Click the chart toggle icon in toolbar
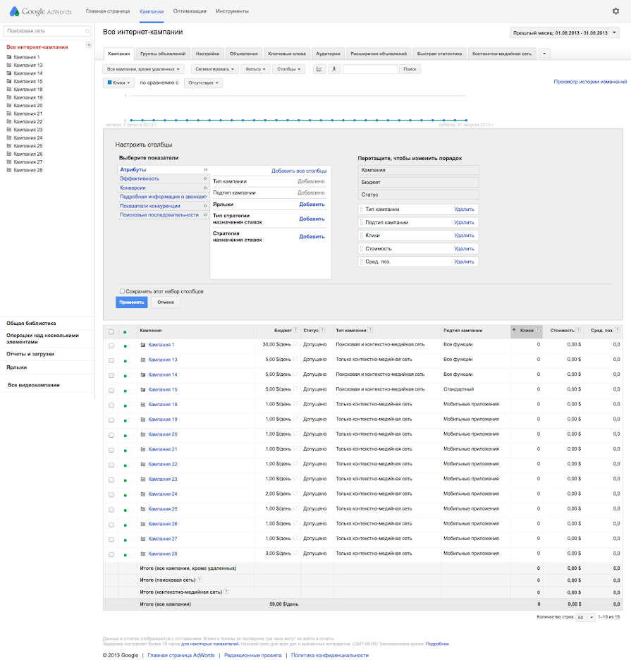This screenshot has width=631, height=672. [319, 69]
